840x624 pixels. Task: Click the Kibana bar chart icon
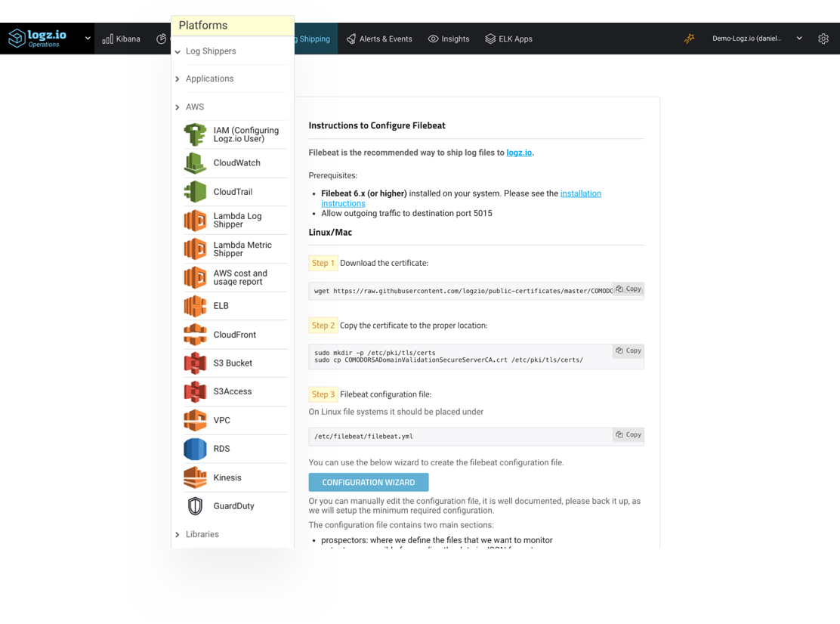click(x=108, y=39)
